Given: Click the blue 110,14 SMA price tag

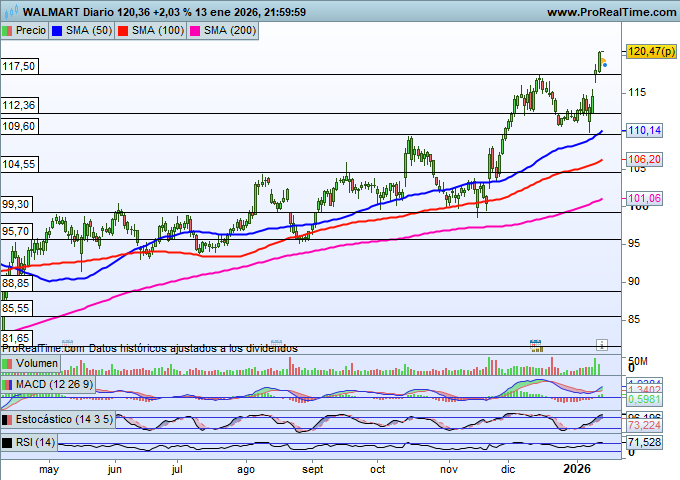Looking at the screenshot, I should pos(644,131).
